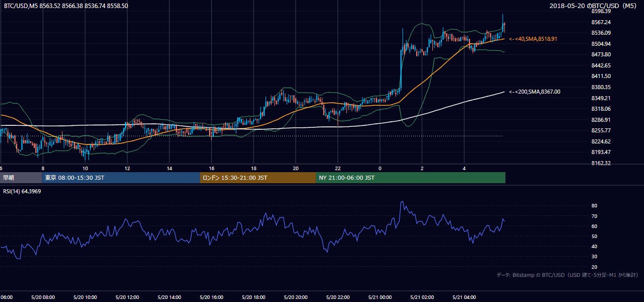Click the 5/20 12:00 date label

coord(127,297)
